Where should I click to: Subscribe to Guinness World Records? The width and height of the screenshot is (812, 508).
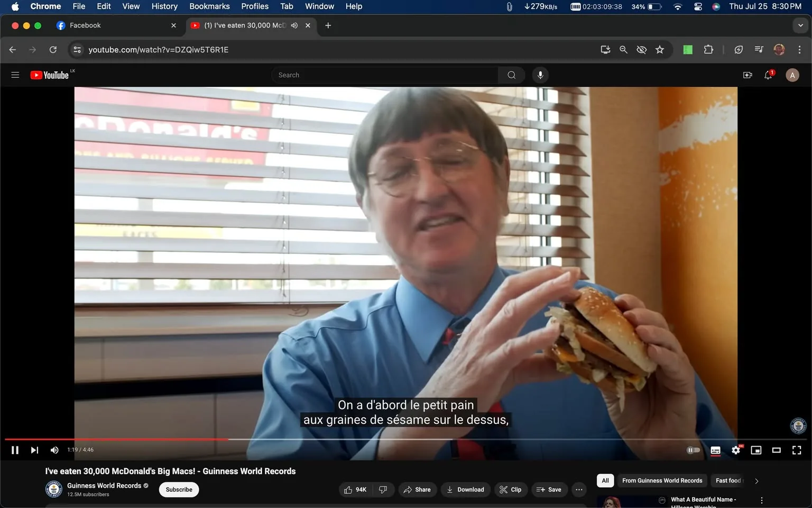coord(178,489)
